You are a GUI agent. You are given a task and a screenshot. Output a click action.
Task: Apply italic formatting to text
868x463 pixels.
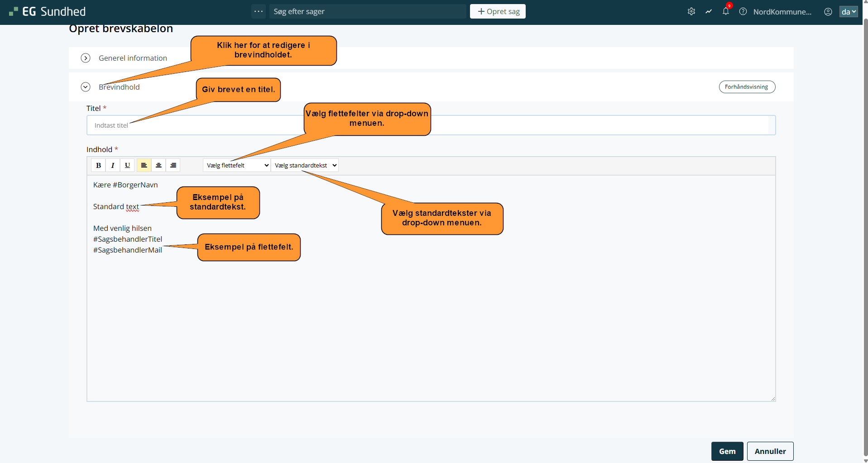(x=113, y=165)
